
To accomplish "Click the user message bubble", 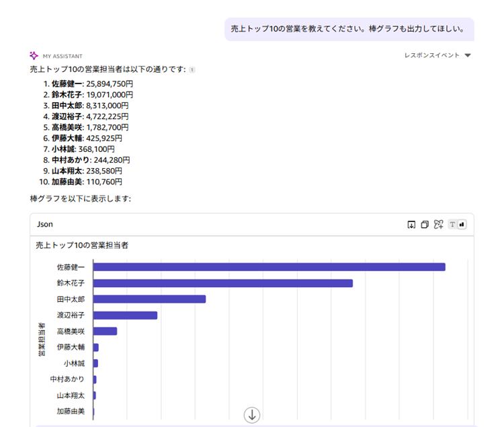I will tap(349, 29).
